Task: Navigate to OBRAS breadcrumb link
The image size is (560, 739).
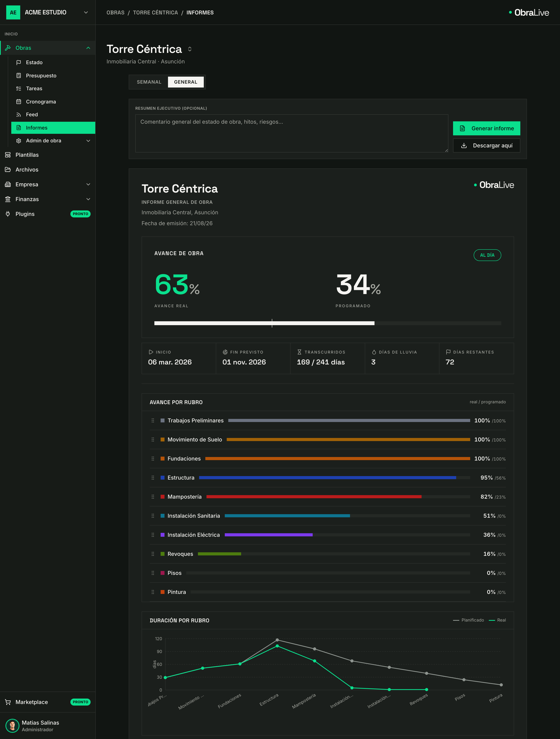Action: [115, 12]
